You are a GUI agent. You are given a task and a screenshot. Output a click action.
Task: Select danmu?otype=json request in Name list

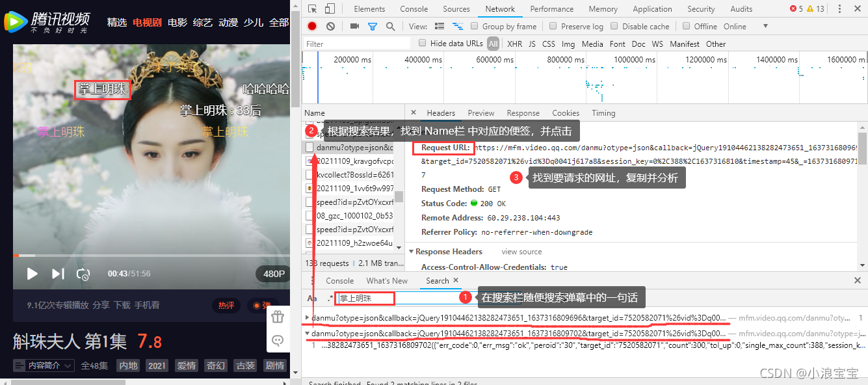click(350, 148)
